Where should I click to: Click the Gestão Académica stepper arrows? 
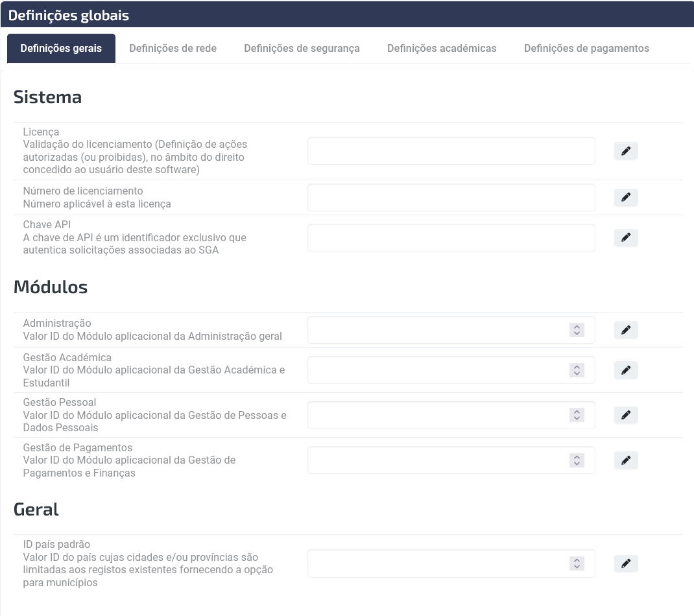coord(577,370)
